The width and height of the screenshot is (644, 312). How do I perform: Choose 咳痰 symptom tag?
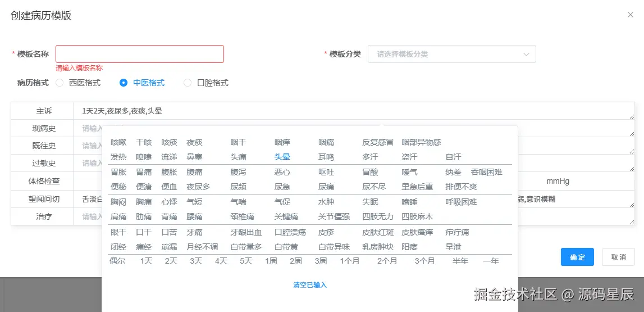click(x=169, y=142)
